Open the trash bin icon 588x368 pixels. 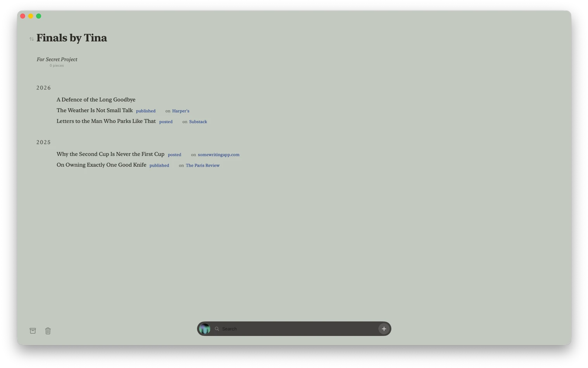coord(48,331)
